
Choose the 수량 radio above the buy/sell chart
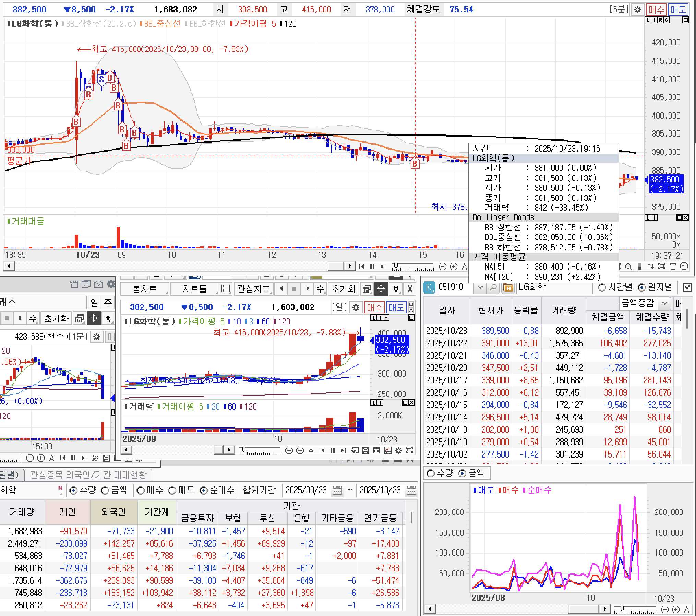pos(431,473)
